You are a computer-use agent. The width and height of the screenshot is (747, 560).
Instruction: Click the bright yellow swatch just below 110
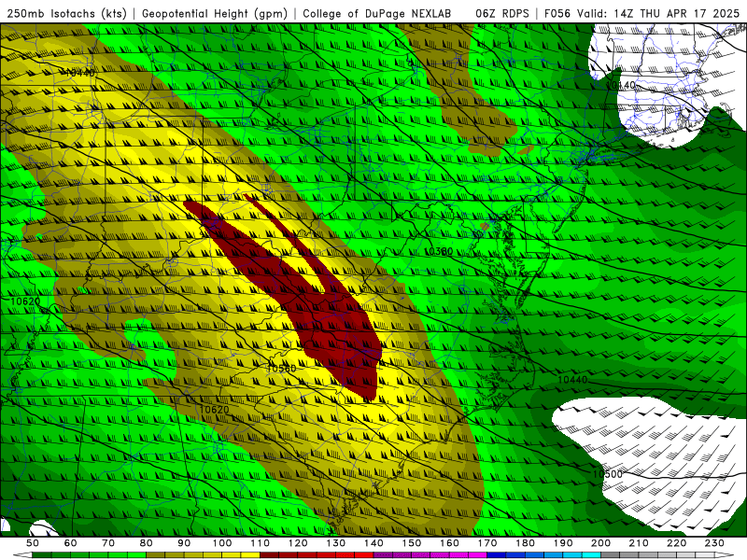pos(250,555)
